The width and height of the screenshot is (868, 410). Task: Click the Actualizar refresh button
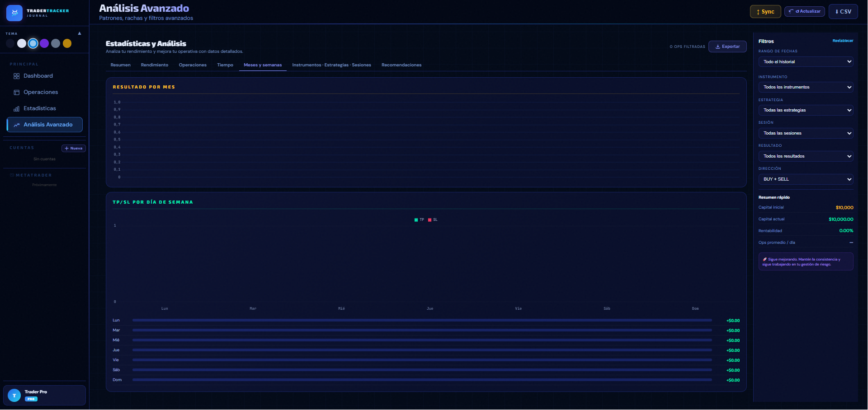point(805,11)
